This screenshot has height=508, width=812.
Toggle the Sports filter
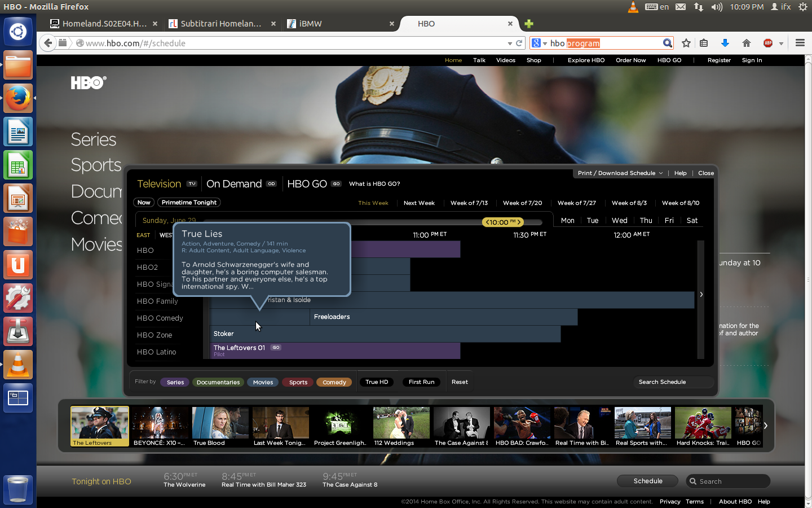pyautogui.click(x=298, y=382)
